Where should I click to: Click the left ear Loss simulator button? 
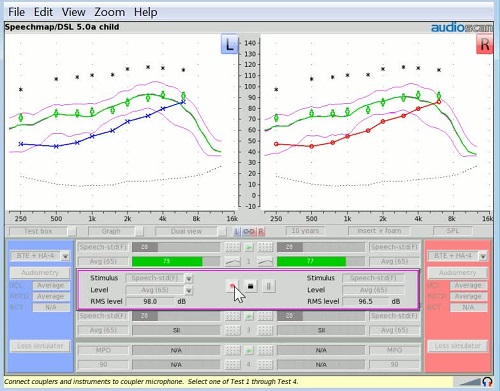40,346
